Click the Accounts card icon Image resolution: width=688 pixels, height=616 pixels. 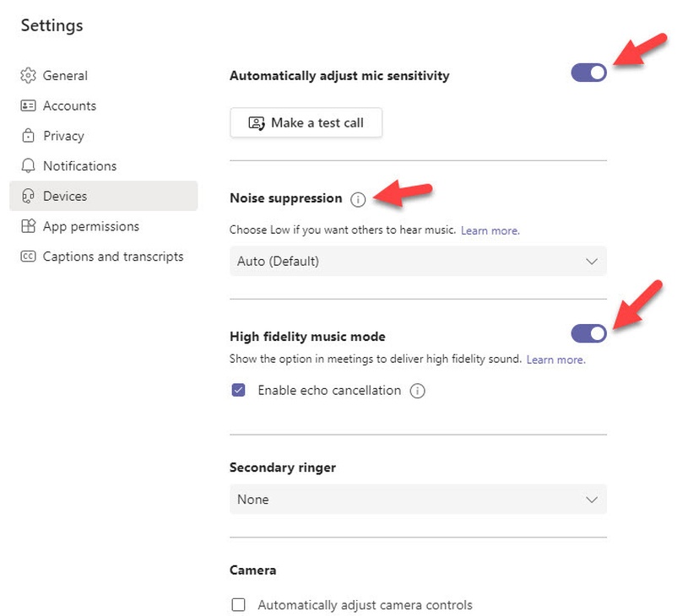click(x=29, y=106)
